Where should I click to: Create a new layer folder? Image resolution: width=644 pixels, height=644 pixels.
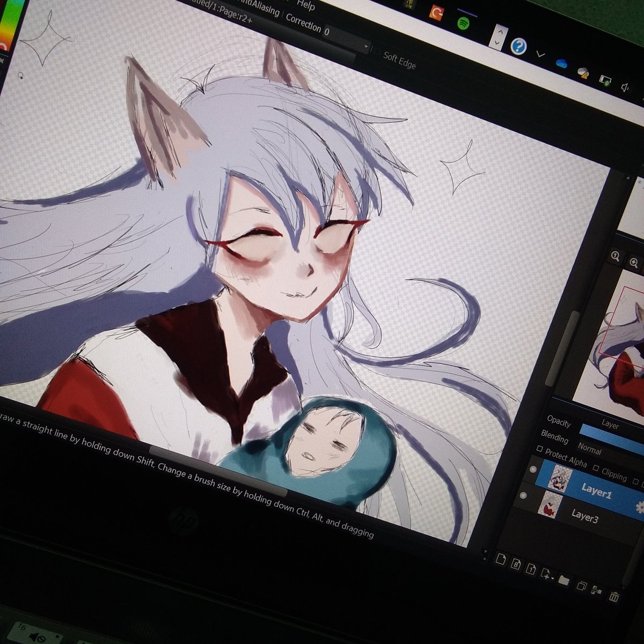563,580
